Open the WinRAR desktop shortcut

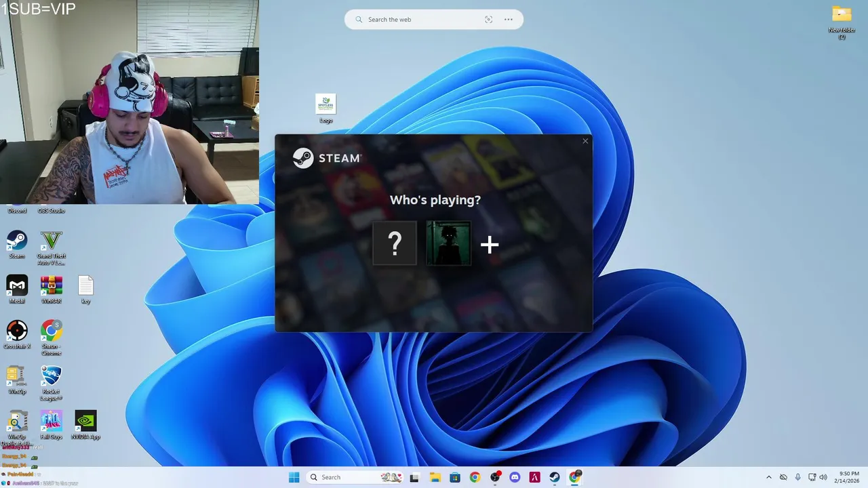coord(52,289)
